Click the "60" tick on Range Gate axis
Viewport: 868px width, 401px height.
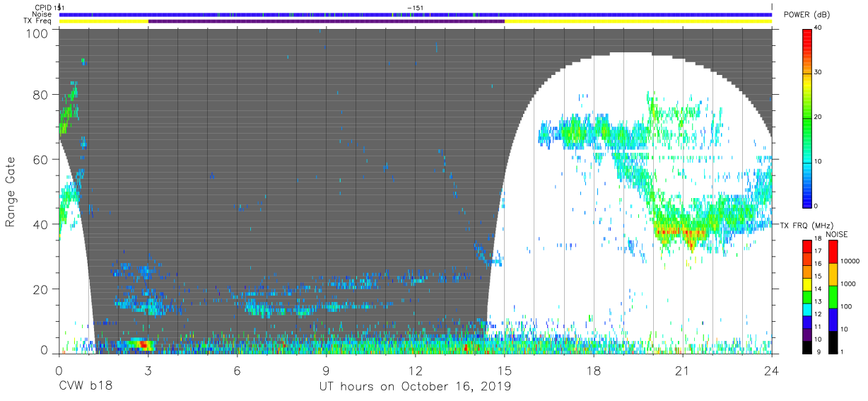(40, 159)
